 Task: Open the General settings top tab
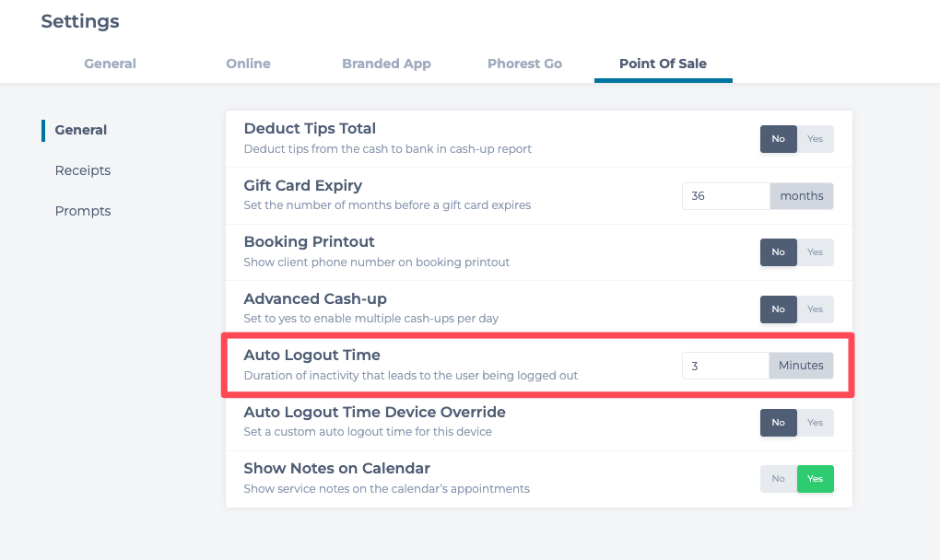click(110, 64)
